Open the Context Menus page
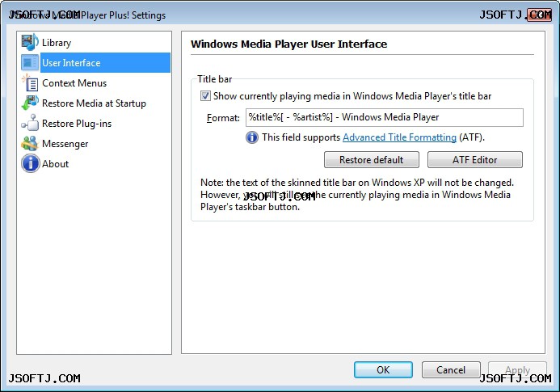This screenshot has height=392, width=560. tap(74, 83)
